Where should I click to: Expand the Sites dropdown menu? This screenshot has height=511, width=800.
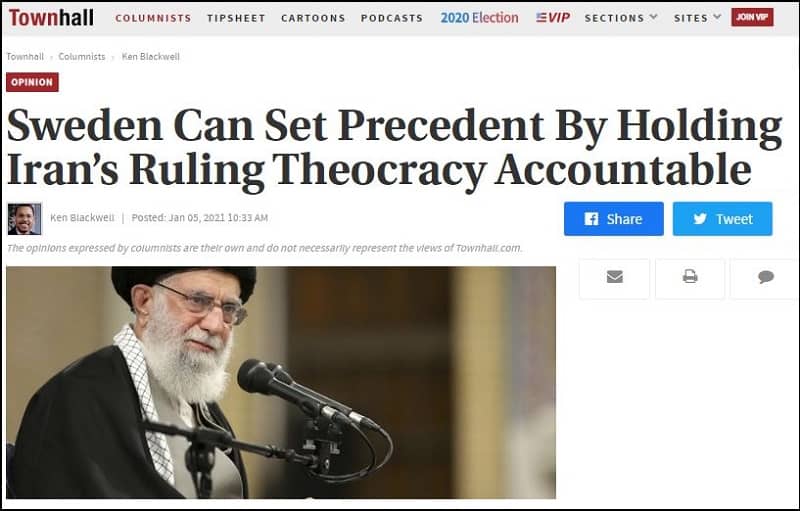697,18
